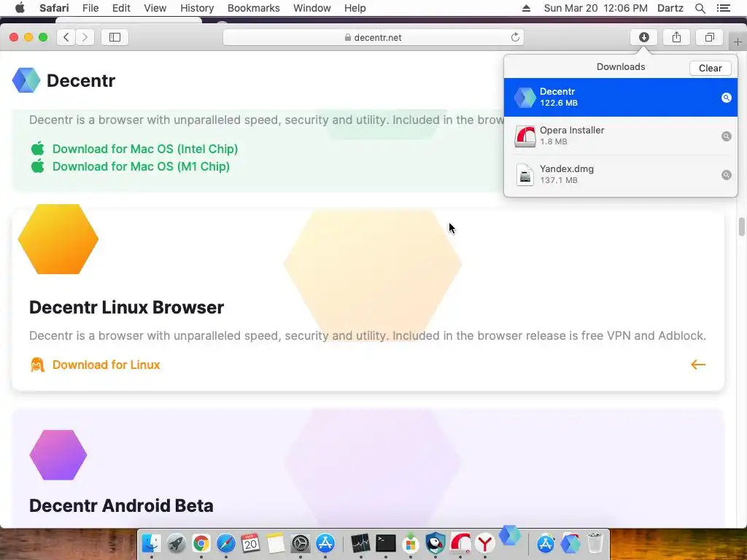Click the bouncing Decentr icon in the Dock

click(x=510, y=535)
